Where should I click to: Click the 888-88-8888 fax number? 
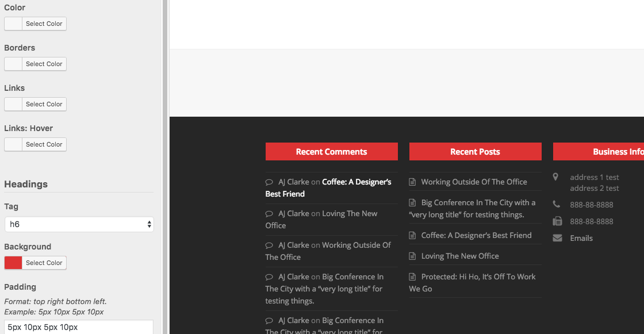592,221
